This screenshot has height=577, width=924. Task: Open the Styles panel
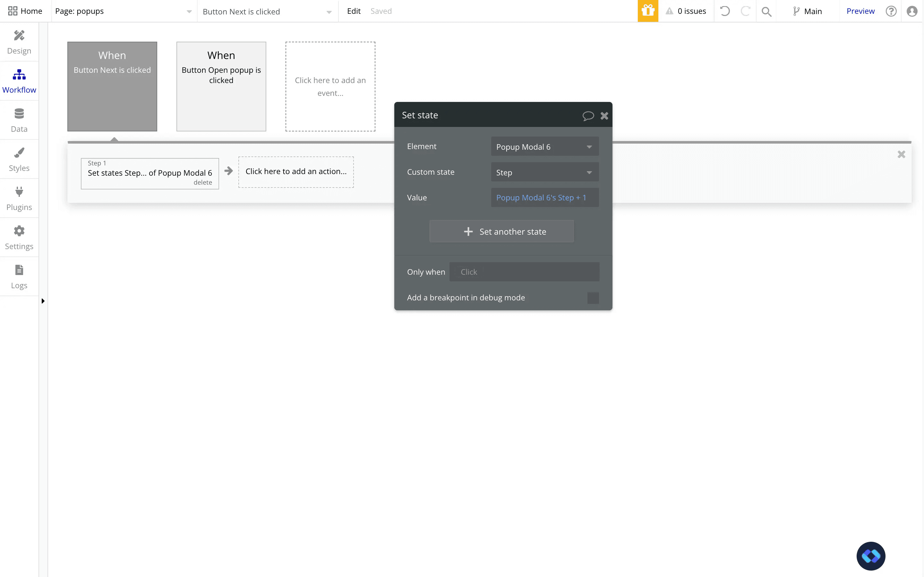19,159
